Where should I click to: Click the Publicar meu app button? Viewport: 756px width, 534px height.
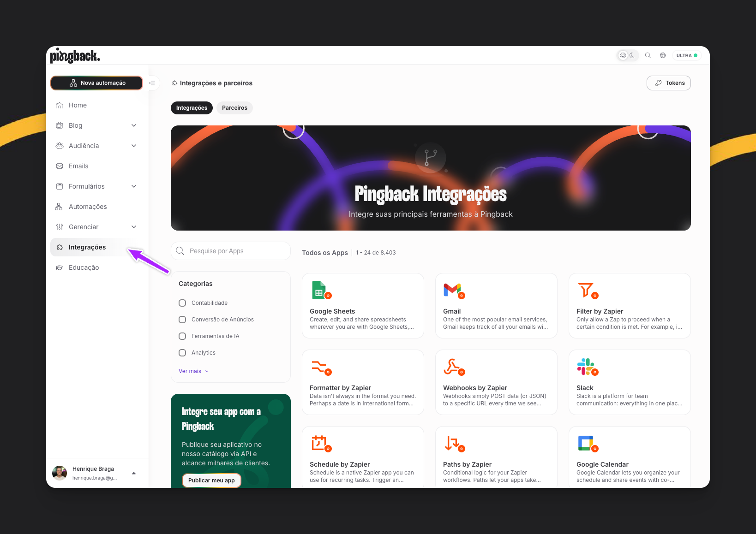pyautogui.click(x=211, y=480)
